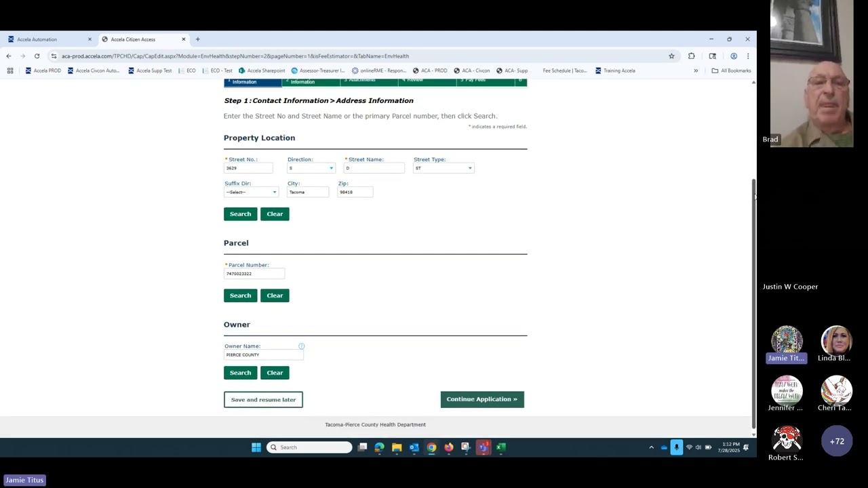Click the microphone tray icon
868x488 pixels.
pyautogui.click(x=676, y=447)
